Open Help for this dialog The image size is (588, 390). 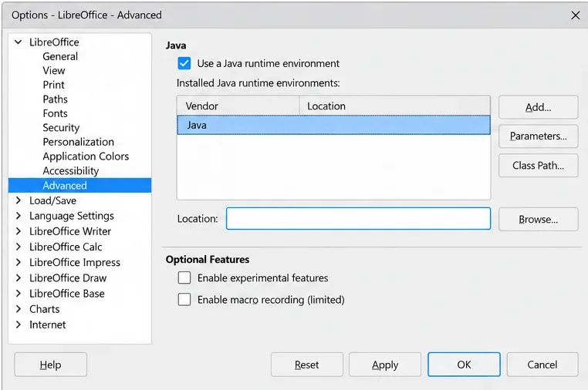click(x=51, y=365)
